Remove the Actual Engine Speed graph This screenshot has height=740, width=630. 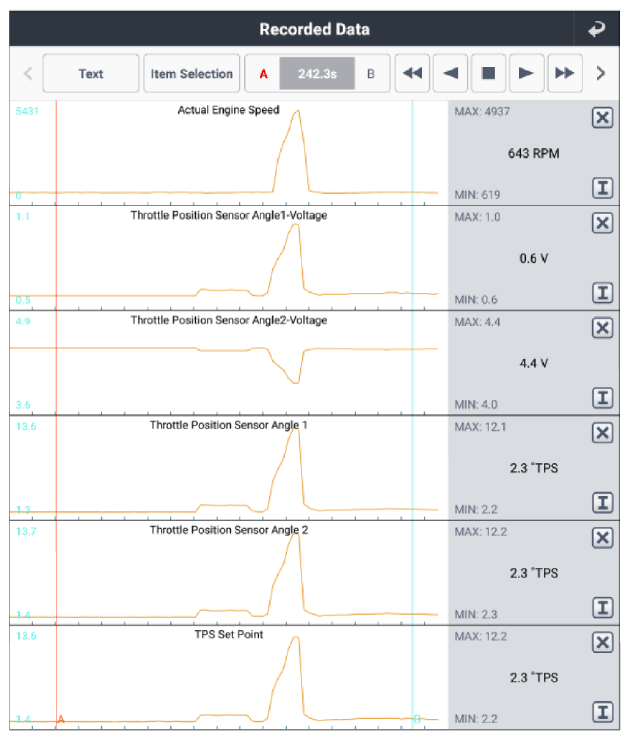click(602, 119)
